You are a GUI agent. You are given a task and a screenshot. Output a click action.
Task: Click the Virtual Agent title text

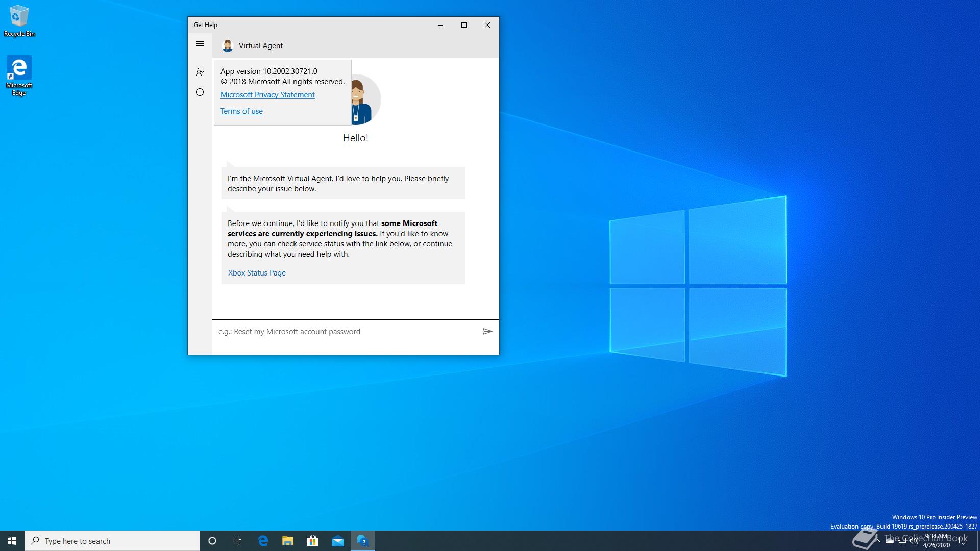click(261, 46)
